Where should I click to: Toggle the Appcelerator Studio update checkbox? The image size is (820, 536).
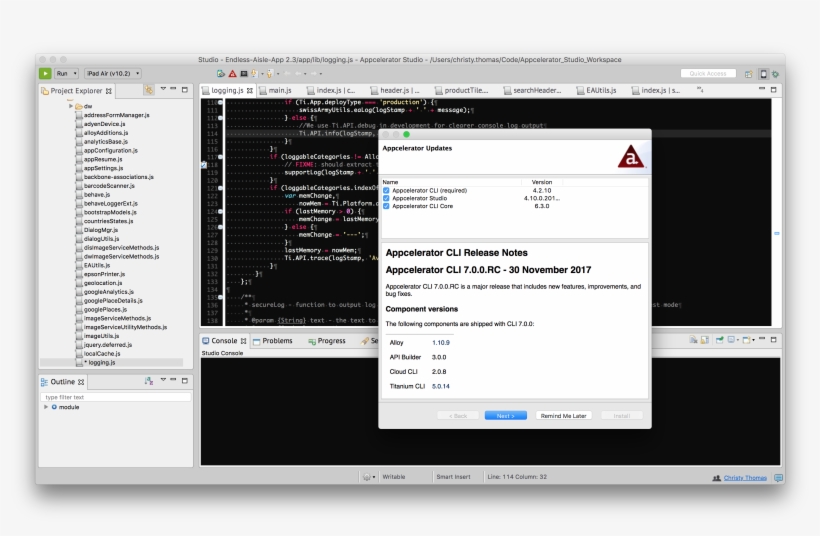[x=386, y=197]
